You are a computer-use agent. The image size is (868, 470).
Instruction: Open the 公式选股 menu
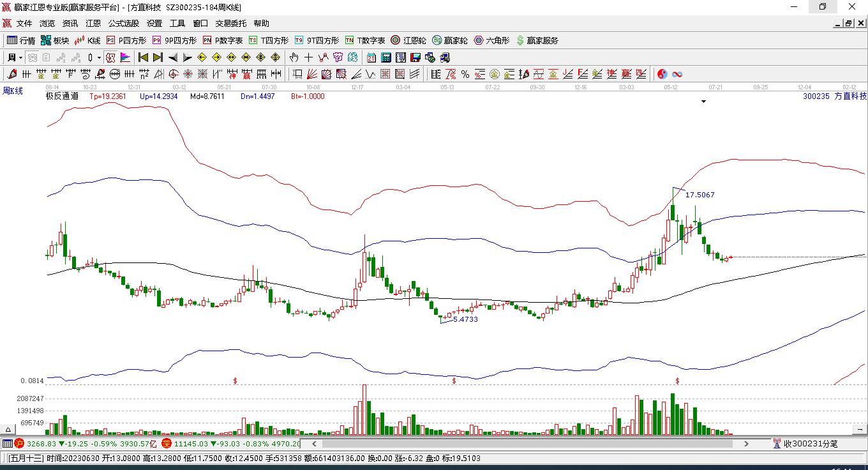point(123,24)
